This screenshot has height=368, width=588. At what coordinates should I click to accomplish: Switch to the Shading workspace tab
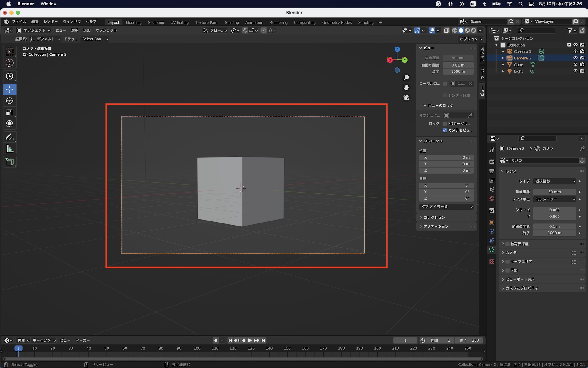click(232, 22)
